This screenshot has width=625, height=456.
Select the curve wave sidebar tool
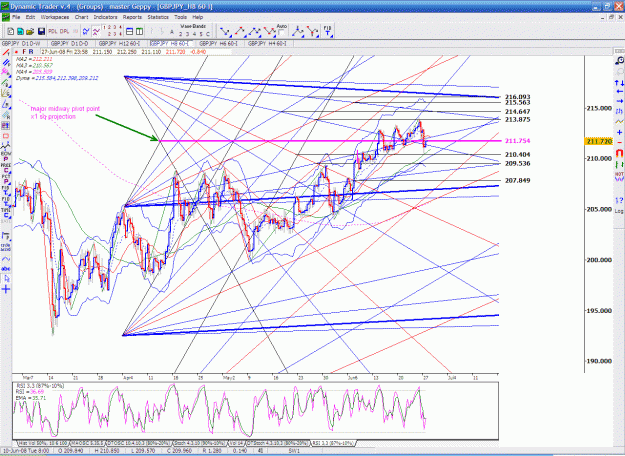6,259
